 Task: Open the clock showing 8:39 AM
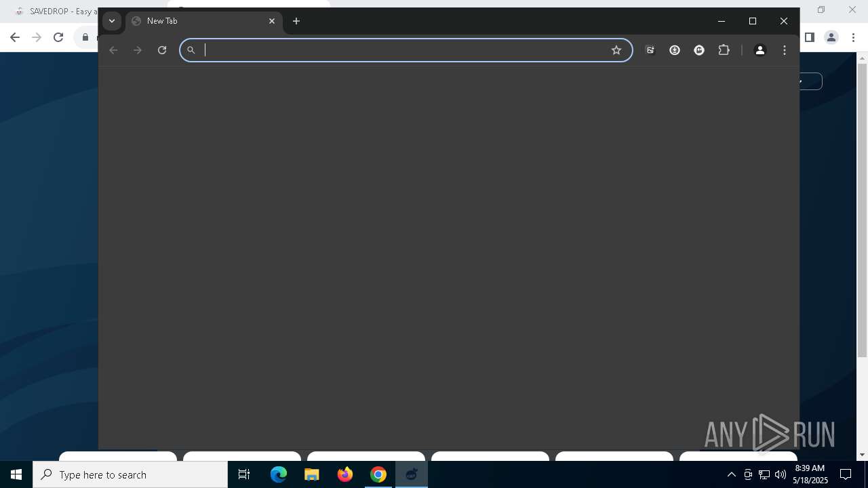pyautogui.click(x=810, y=474)
